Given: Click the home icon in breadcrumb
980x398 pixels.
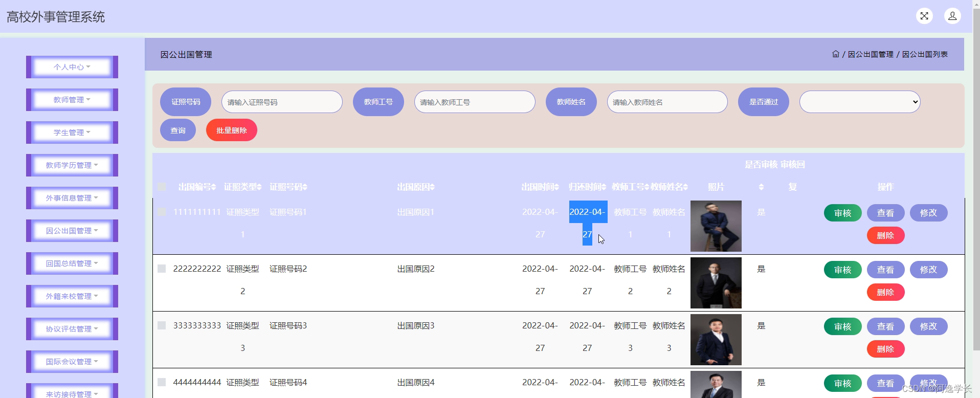Looking at the screenshot, I should (x=836, y=54).
